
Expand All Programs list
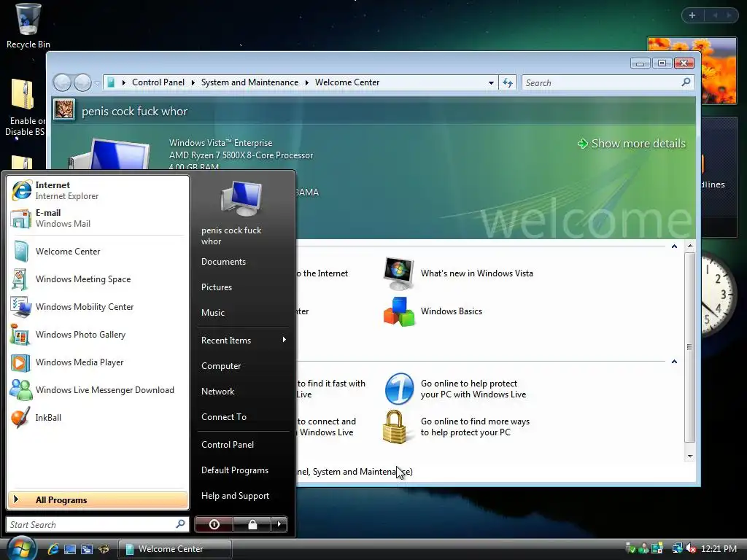click(98, 499)
